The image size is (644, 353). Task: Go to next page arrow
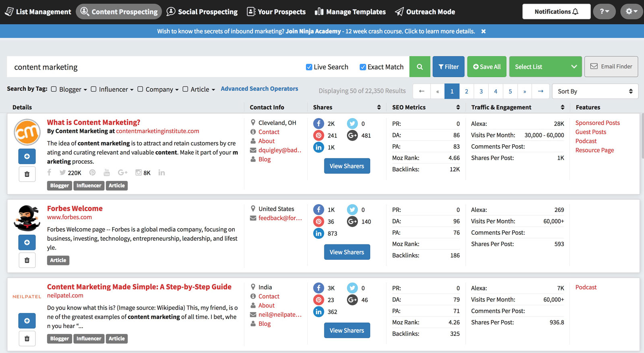pyautogui.click(x=541, y=91)
